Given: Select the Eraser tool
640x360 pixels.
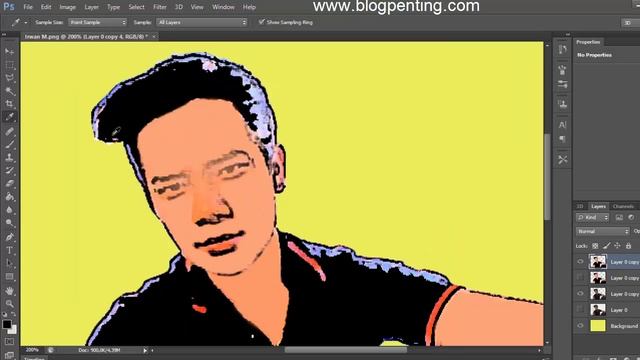Looking at the screenshot, I should point(9,184).
